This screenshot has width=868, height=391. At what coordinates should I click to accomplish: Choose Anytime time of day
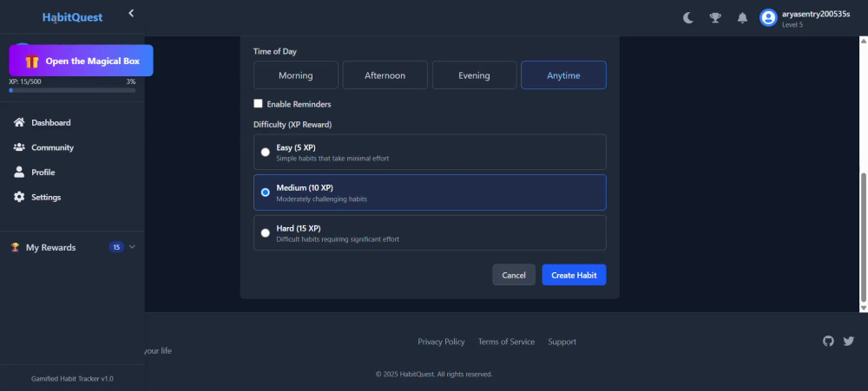point(563,75)
